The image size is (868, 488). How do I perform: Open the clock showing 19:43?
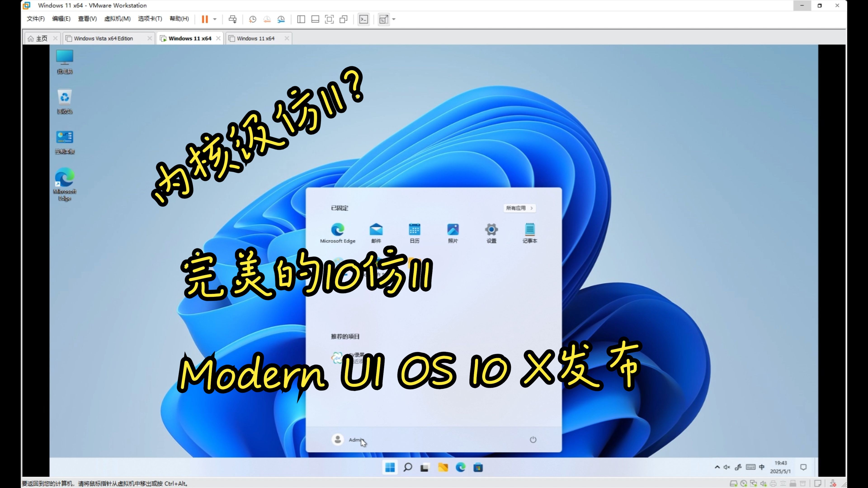click(x=780, y=467)
